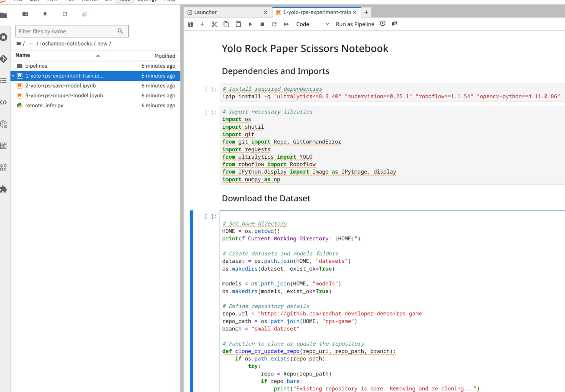The image size is (565, 392).
Task: Open the table of contents sidebar
Action: pos(4,81)
